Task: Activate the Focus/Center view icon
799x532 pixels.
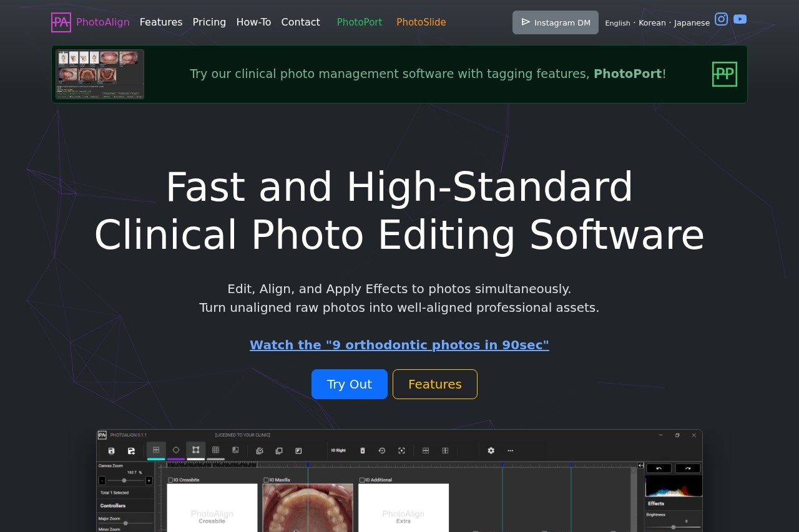Action: [x=401, y=450]
